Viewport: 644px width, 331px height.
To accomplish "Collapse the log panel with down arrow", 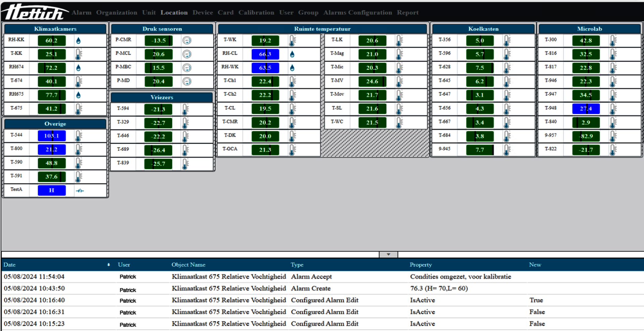I will 388,255.
